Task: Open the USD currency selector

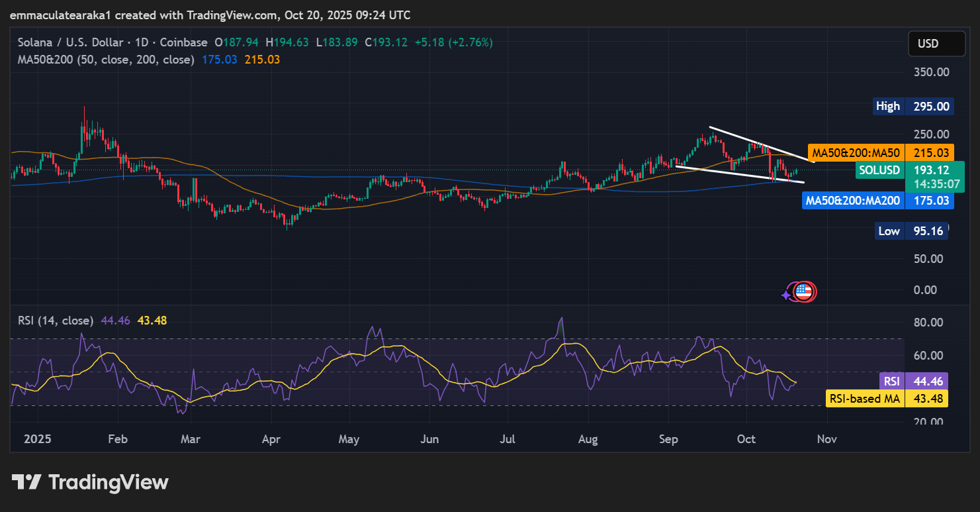Action: (928, 44)
